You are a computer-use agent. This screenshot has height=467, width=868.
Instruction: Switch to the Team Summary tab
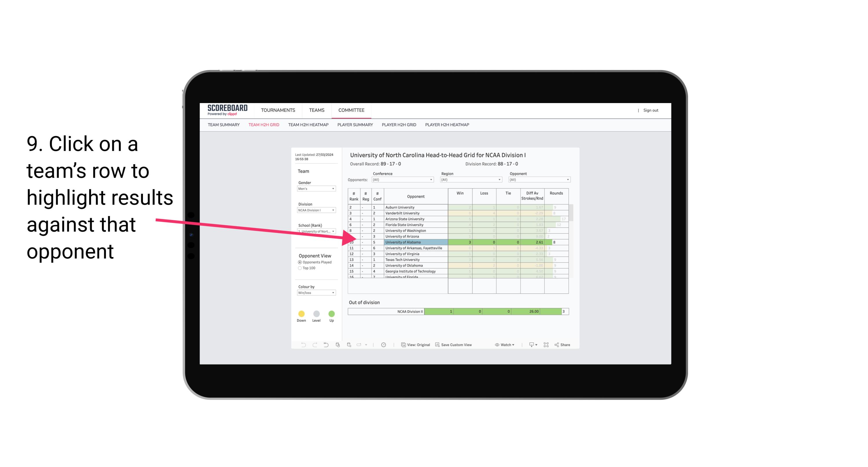click(224, 125)
